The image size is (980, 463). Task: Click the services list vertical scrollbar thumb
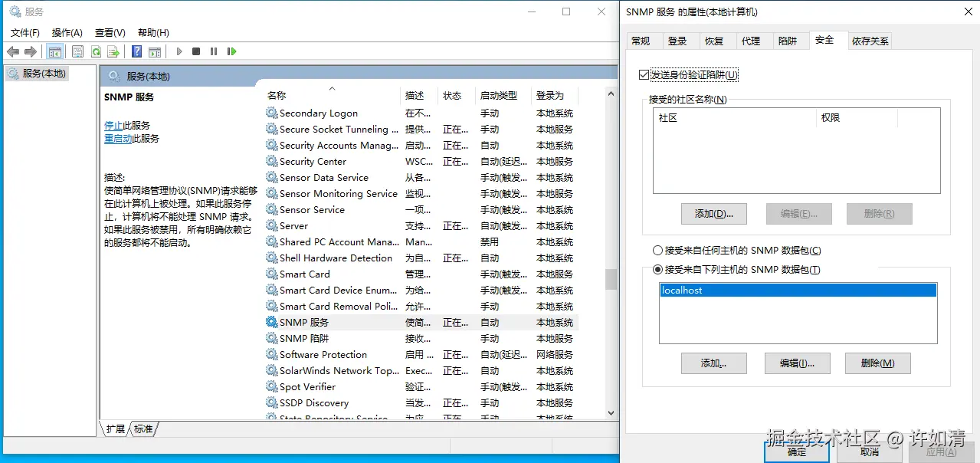click(611, 279)
